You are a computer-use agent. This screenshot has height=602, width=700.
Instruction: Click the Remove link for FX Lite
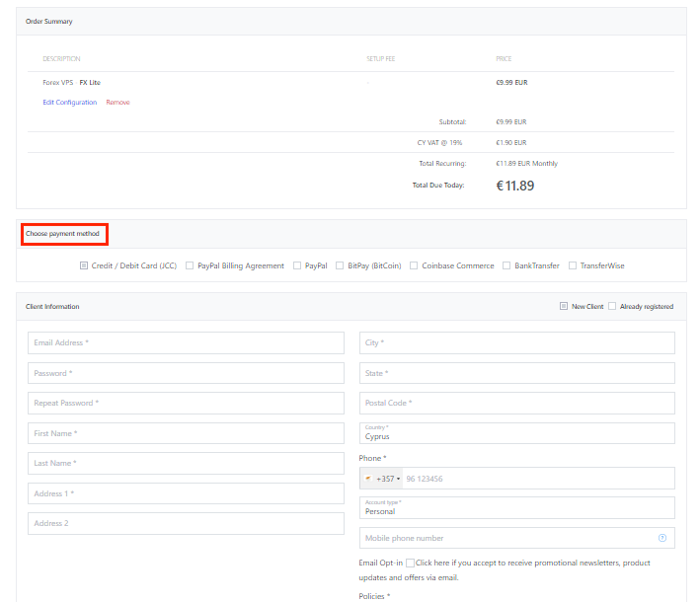click(117, 103)
